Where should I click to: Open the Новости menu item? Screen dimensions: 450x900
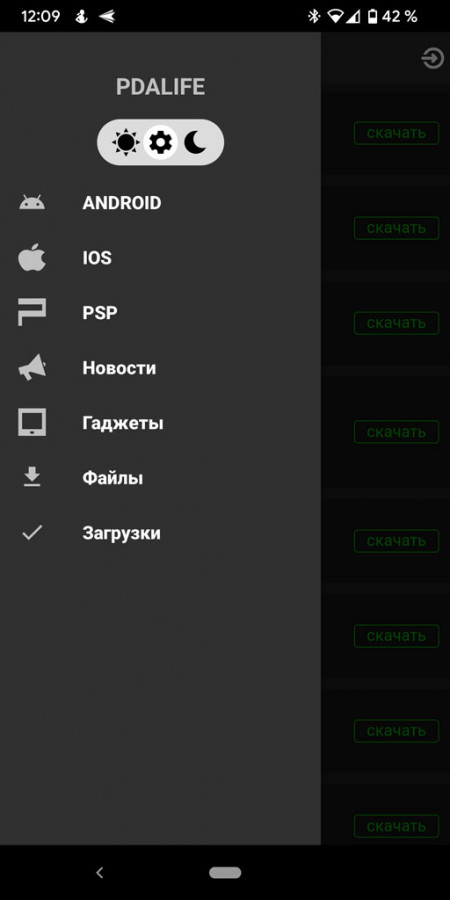coord(119,368)
